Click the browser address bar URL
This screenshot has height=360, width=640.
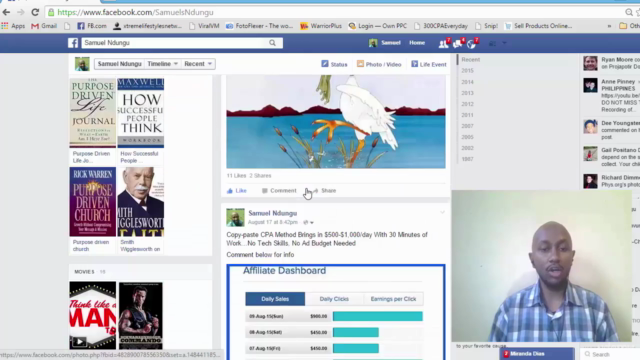coord(136,12)
